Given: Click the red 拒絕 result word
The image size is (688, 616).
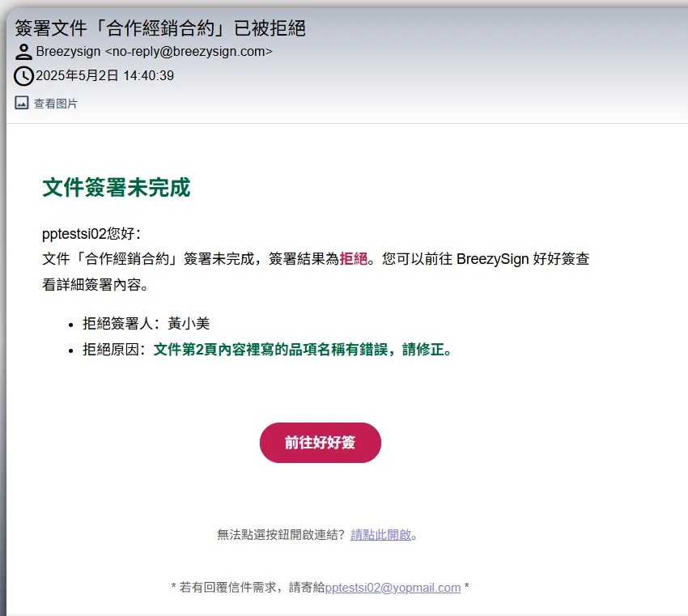Looking at the screenshot, I should tap(353, 259).
